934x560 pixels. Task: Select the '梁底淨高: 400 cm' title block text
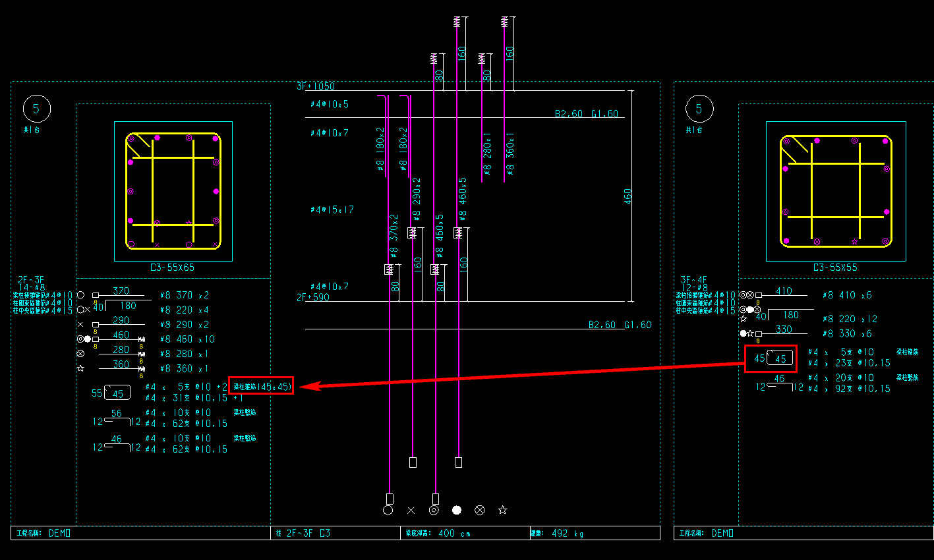point(438,534)
